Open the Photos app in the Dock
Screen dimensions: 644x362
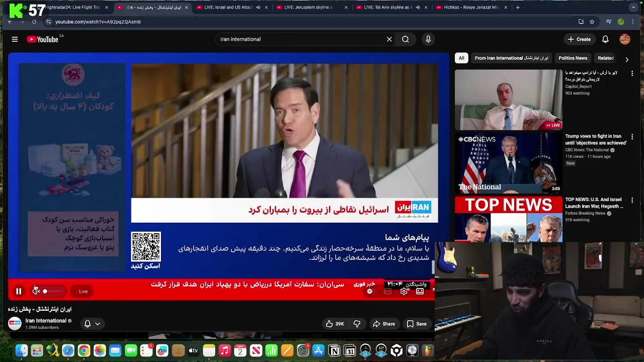(100, 350)
